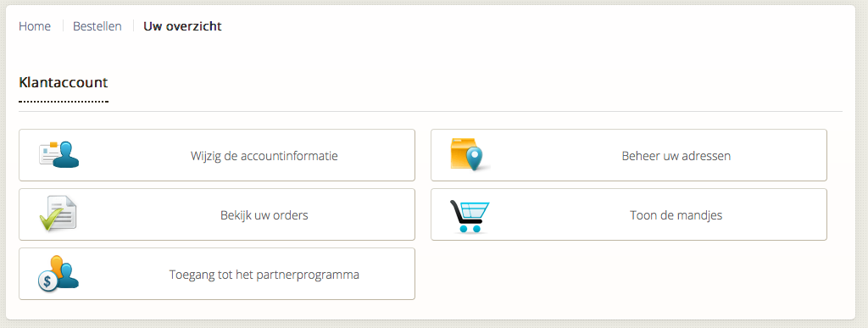Click the dollar coin on the partner icon
The width and height of the screenshot is (868, 328).
pyautogui.click(x=47, y=281)
